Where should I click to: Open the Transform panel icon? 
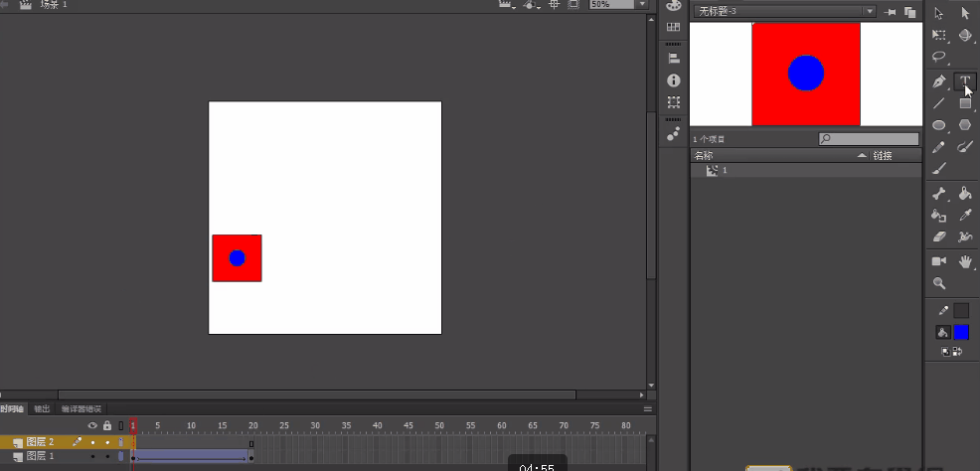click(x=673, y=101)
